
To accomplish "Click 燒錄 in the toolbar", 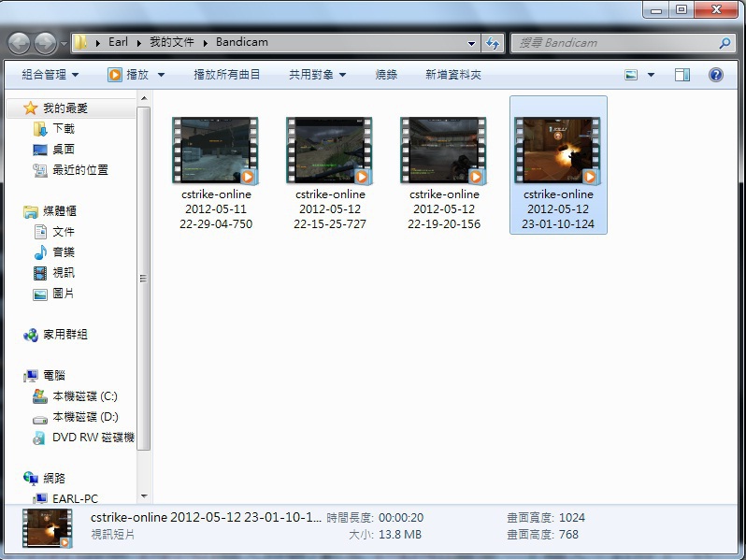I will point(386,75).
